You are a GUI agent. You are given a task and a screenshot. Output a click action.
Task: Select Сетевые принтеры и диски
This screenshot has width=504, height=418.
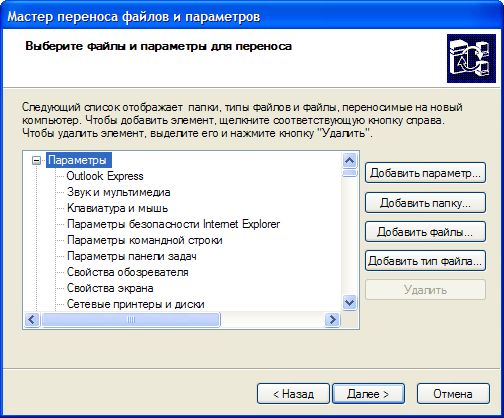pyautogui.click(x=135, y=304)
